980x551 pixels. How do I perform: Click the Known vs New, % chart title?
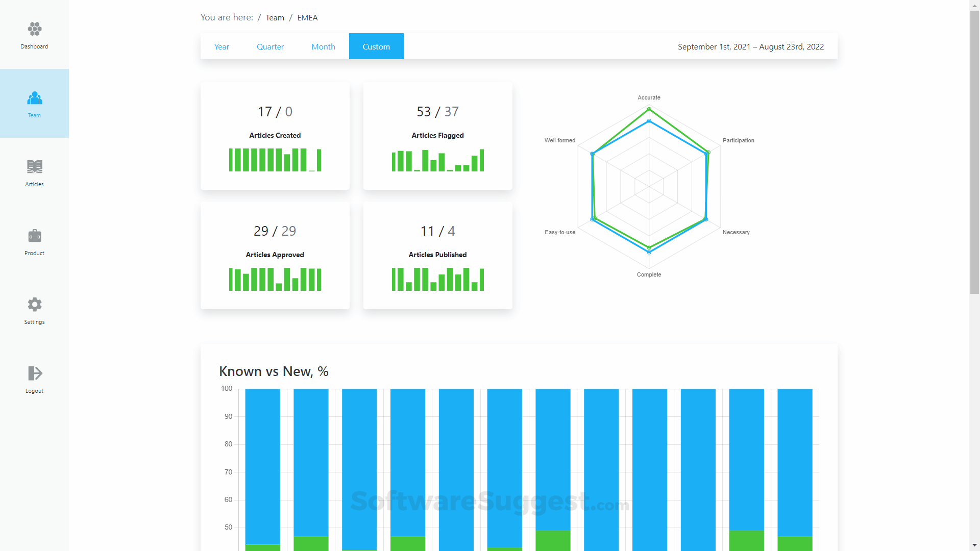274,371
